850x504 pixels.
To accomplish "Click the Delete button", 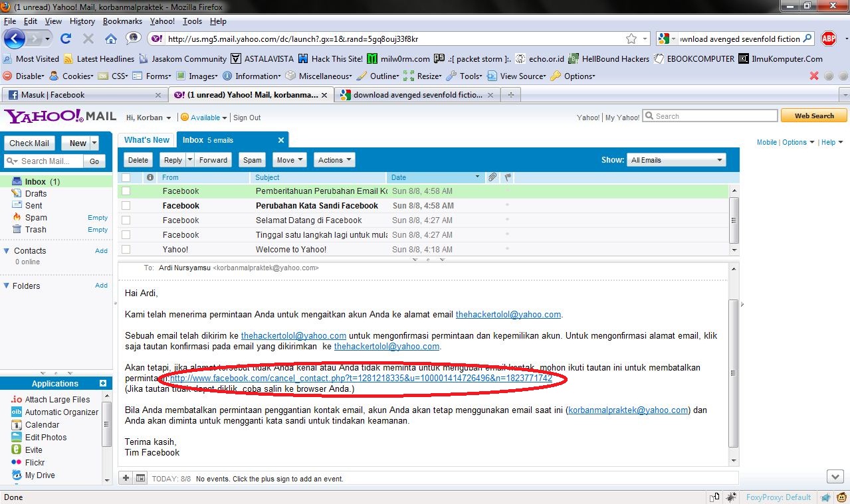I will coord(138,160).
